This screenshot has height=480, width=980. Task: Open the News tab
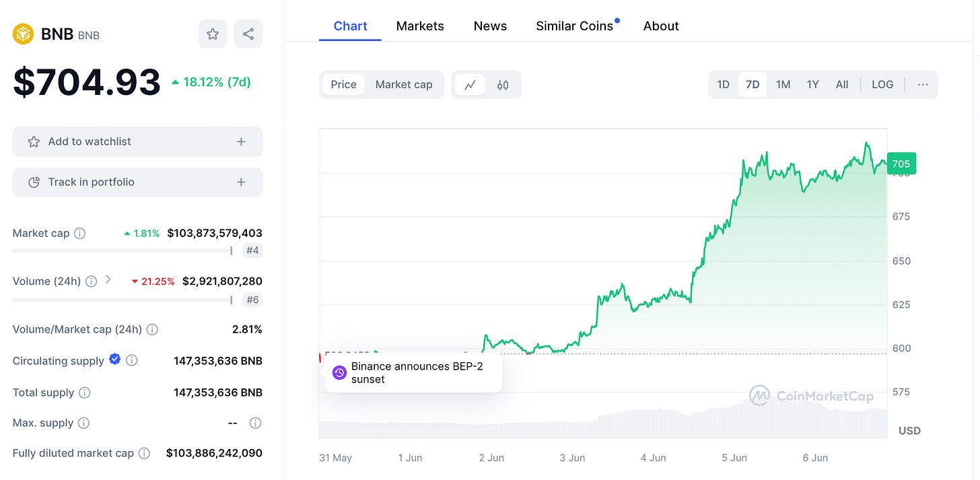click(x=490, y=26)
